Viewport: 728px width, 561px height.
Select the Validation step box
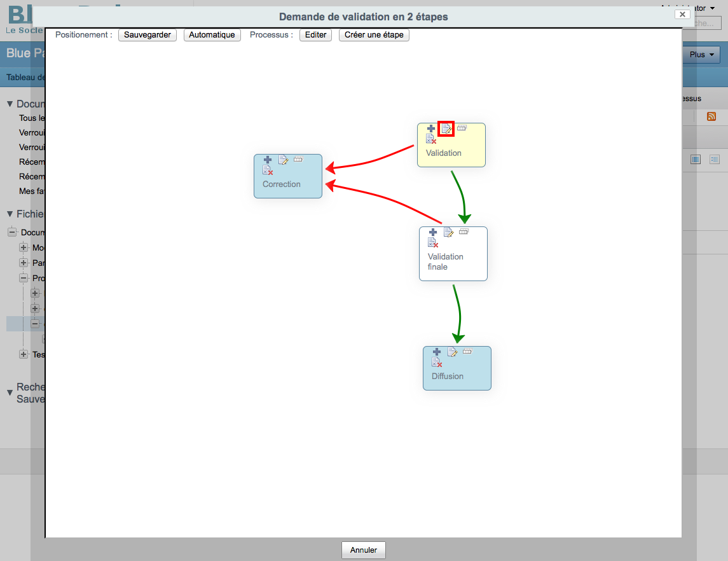coord(451,145)
